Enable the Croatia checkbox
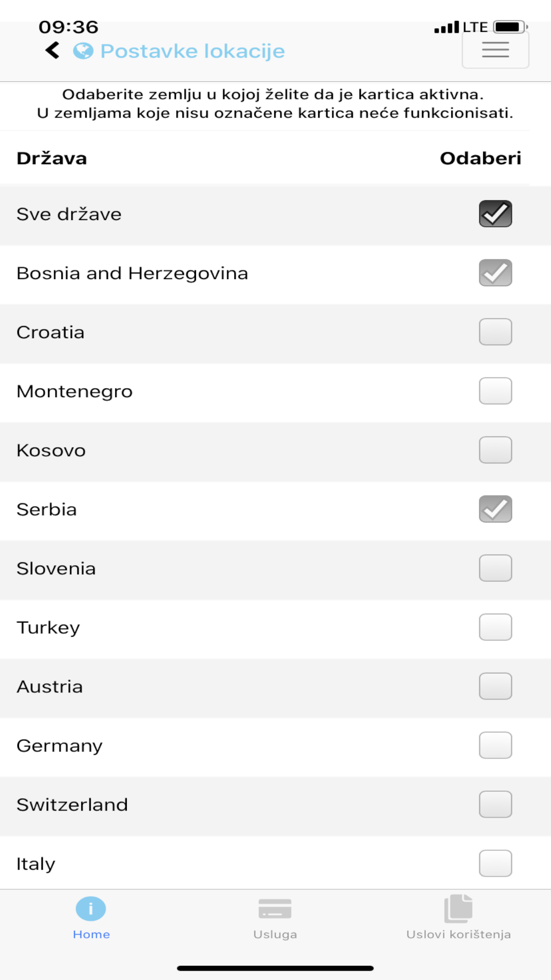 495,332
